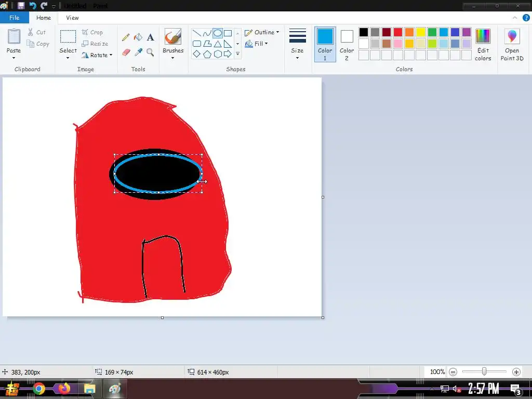Open File Explorer from the taskbar
This screenshot has height=399, width=532.
point(89,389)
